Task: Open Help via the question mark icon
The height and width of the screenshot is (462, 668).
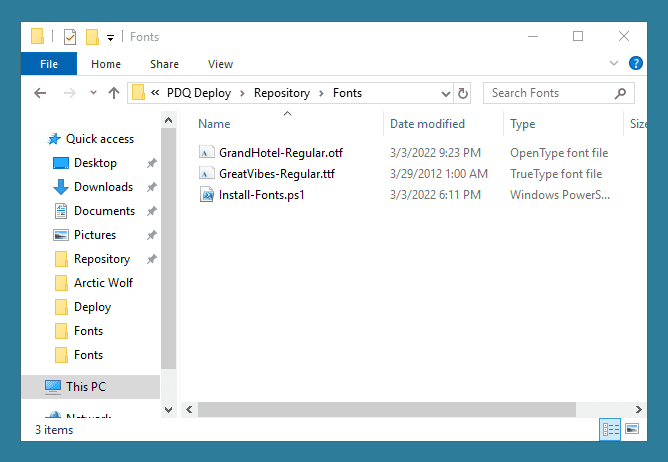Action: (x=636, y=63)
